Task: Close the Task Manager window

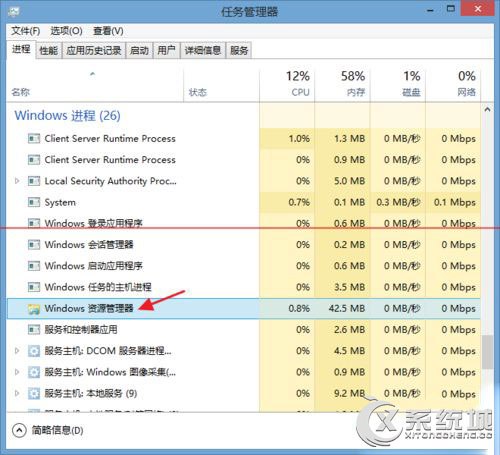Action: (477, 9)
